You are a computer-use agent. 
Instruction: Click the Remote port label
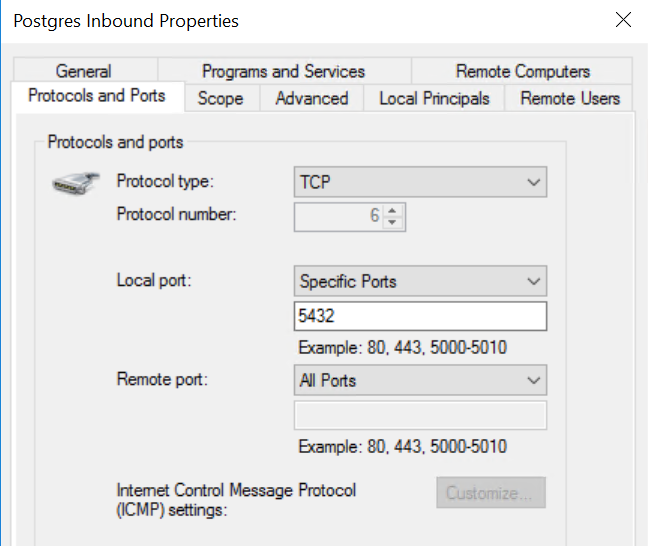point(162,379)
